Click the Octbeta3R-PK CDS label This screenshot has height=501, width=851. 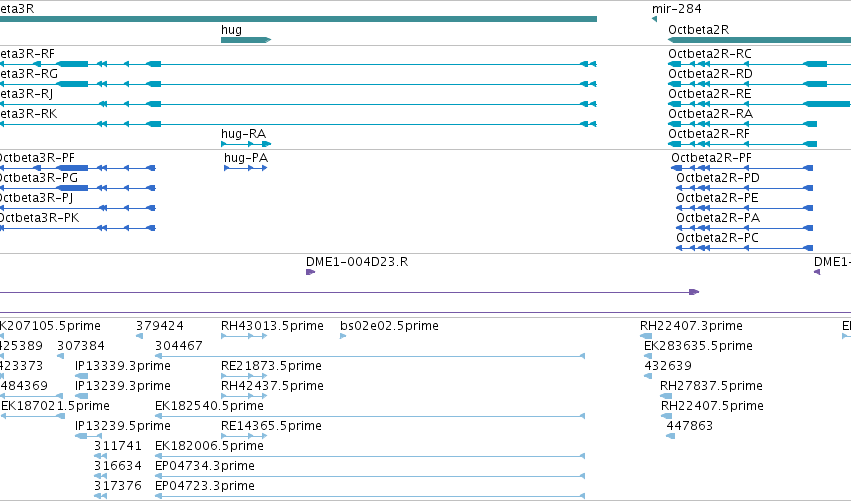[39, 218]
